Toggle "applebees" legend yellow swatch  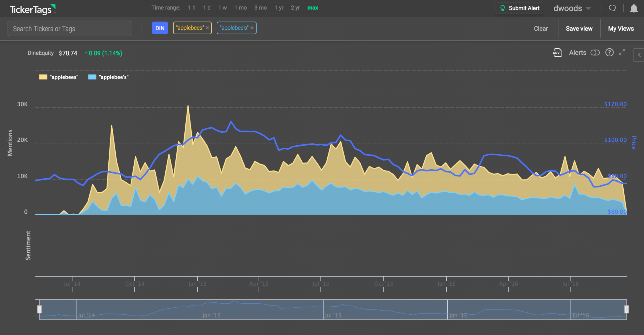[x=43, y=77]
